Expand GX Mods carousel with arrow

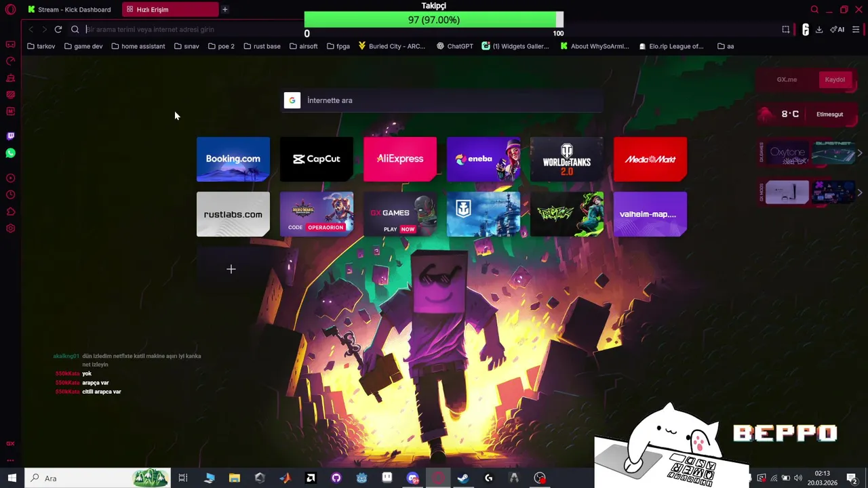point(860,192)
